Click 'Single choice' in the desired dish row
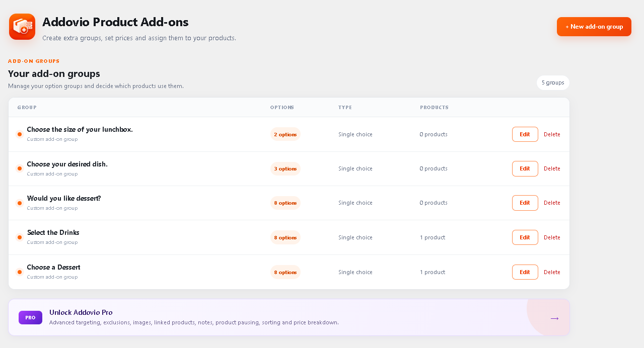The height and width of the screenshot is (348, 644). point(355,168)
